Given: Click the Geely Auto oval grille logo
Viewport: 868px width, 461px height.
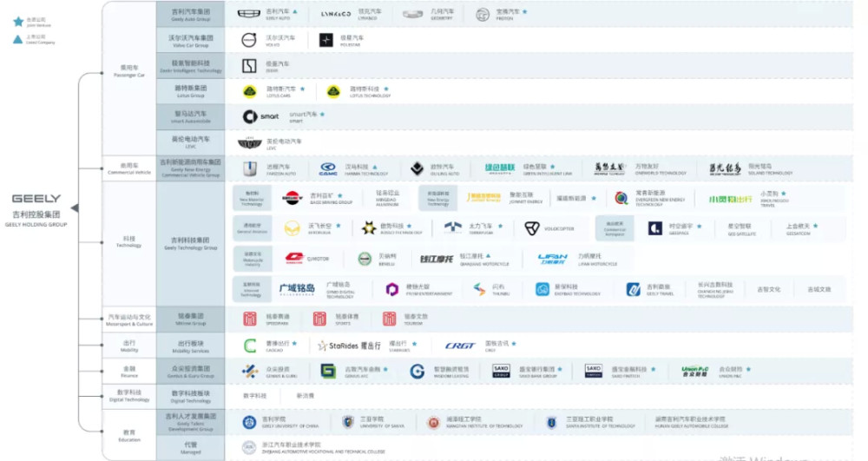Looking at the screenshot, I should (x=248, y=14).
